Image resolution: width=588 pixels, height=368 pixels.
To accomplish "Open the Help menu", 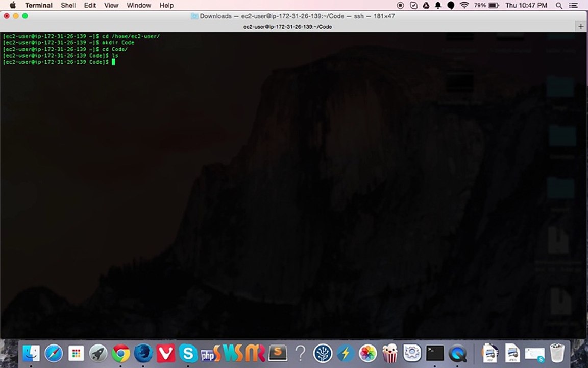I will coord(166,5).
